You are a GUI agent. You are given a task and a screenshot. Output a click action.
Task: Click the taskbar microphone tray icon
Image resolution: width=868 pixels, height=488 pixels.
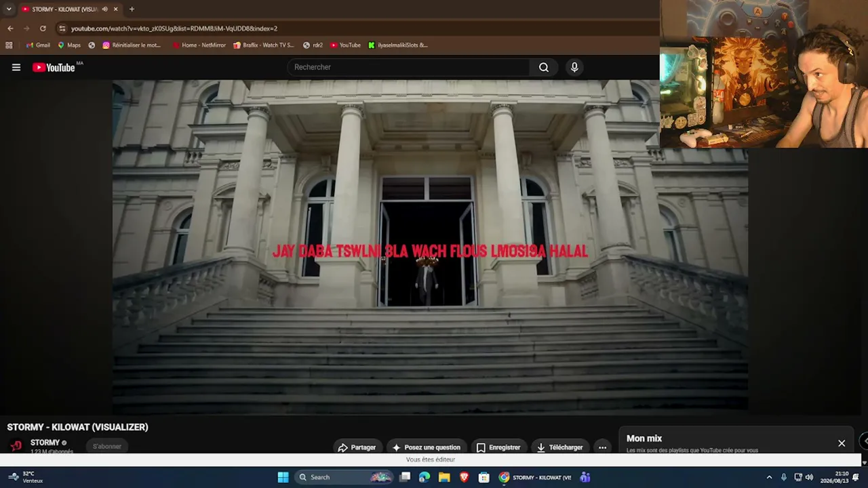(784, 477)
